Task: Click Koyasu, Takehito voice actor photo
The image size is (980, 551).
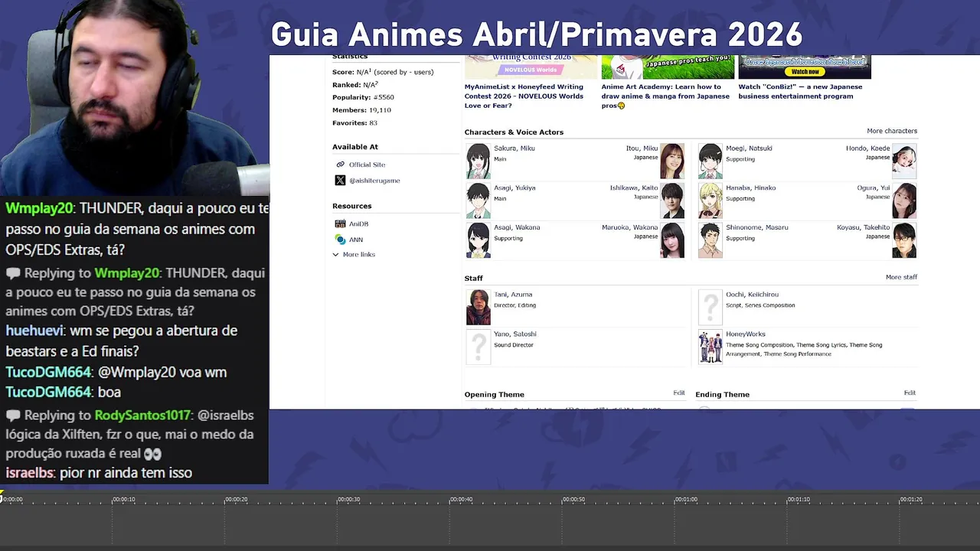Action: [x=904, y=240]
